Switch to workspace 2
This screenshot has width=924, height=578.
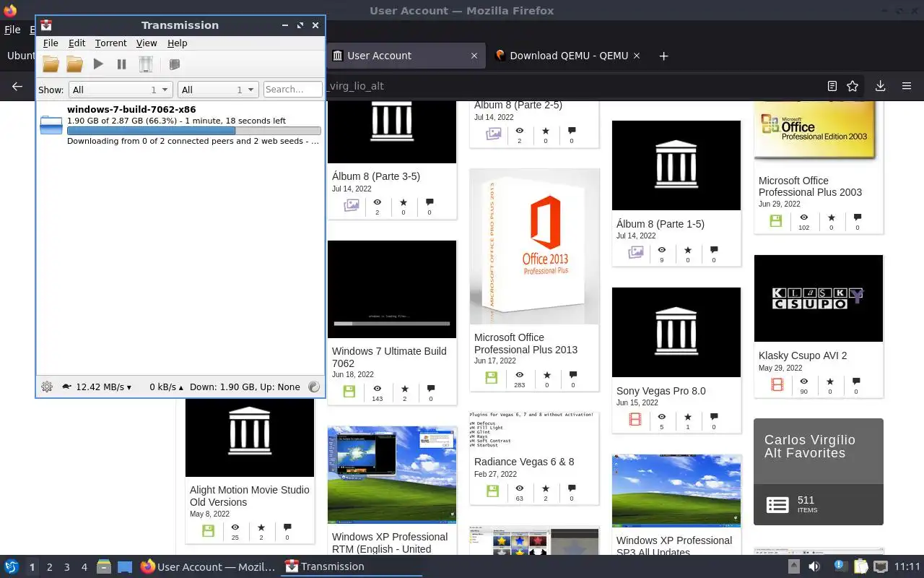point(49,567)
